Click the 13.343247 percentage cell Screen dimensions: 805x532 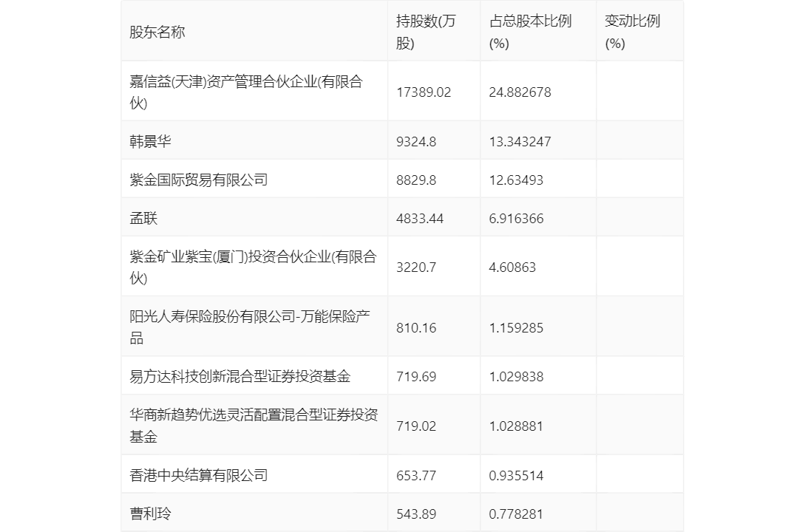click(520, 141)
